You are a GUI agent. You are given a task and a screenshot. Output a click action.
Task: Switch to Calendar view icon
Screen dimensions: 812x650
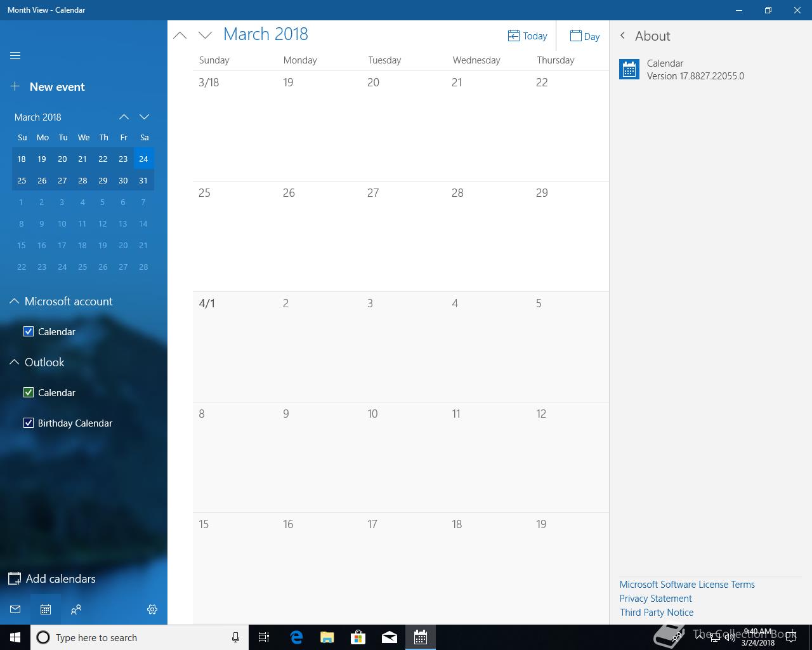(x=46, y=609)
